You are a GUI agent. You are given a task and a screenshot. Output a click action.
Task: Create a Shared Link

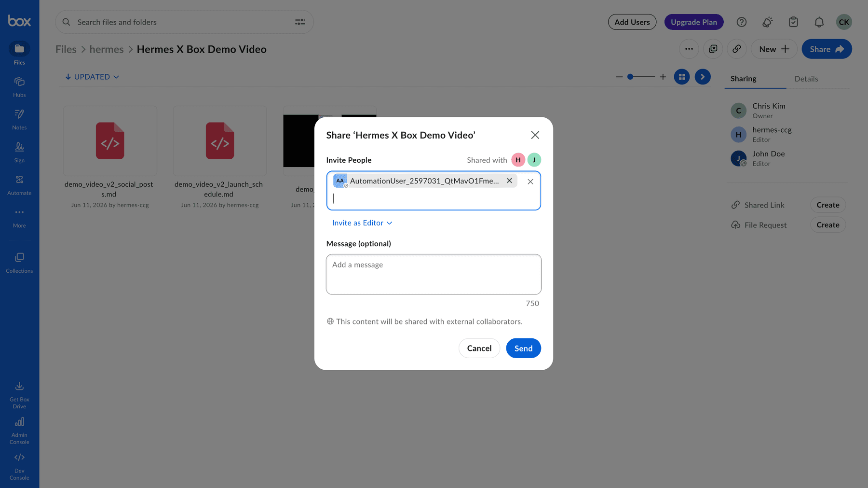tap(827, 205)
